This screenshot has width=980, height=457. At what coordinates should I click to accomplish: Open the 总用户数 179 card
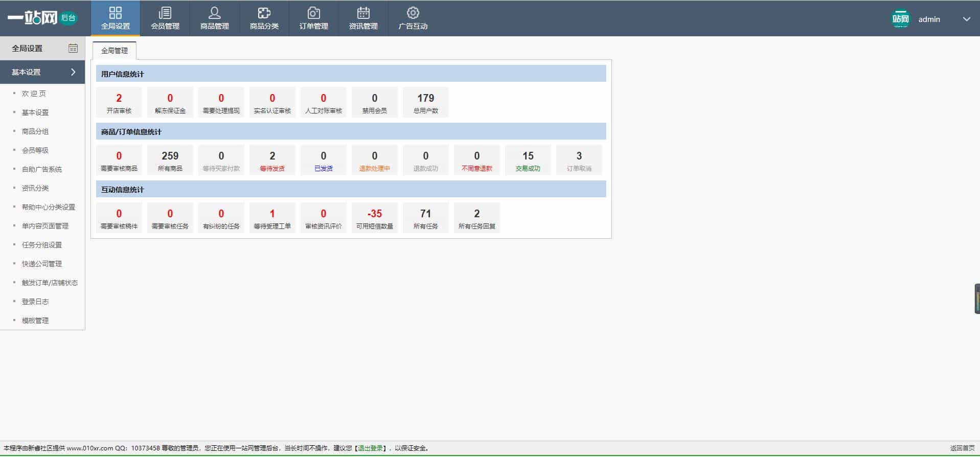[x=426, y=102]
